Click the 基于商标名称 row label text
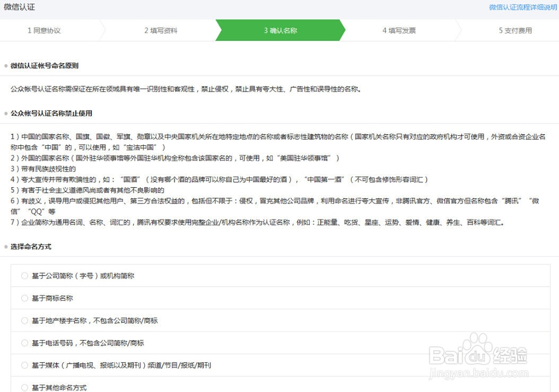This screenshot has height=392, width=559. tap(54, 298)
